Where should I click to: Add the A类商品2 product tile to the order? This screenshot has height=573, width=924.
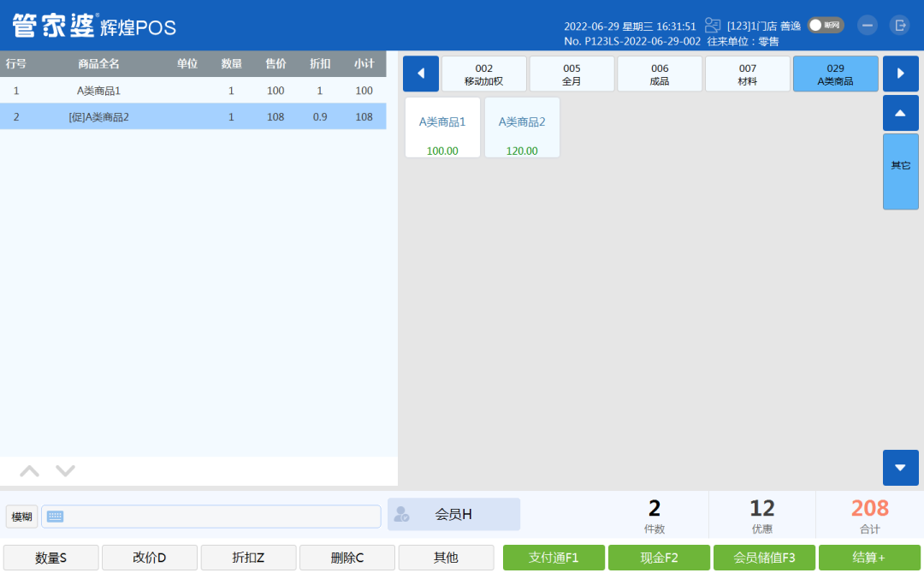pyautogui.click(x=522, y=127)
